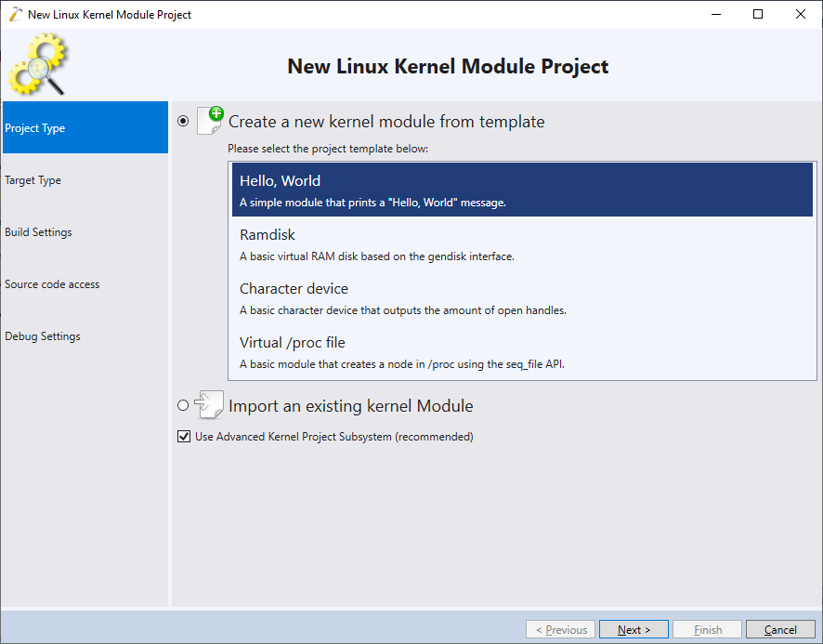Cancel the new project wizard
The image size is (823, 644).
(x=780, y=629)
